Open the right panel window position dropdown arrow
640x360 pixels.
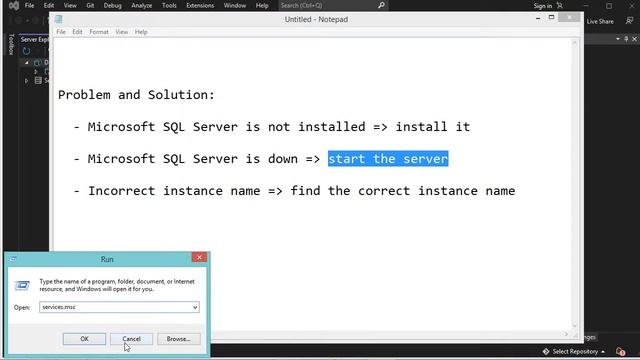click(x=618, y=39)
